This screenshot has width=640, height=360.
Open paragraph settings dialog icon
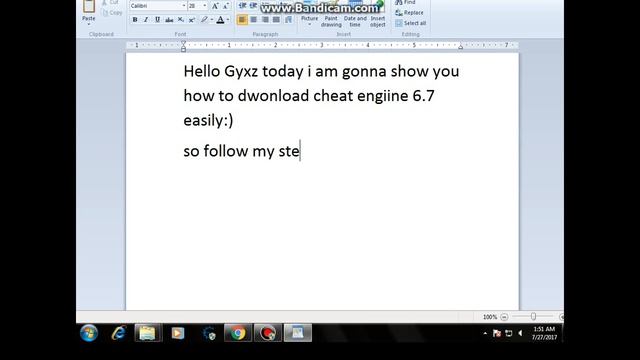pyautogui.click(x=289, y=20)
